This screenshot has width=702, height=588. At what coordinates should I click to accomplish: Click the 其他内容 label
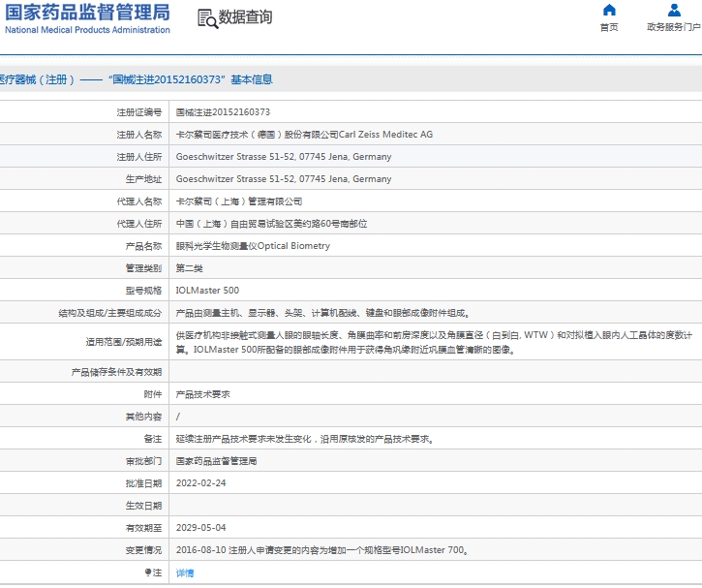pos(143,417)
